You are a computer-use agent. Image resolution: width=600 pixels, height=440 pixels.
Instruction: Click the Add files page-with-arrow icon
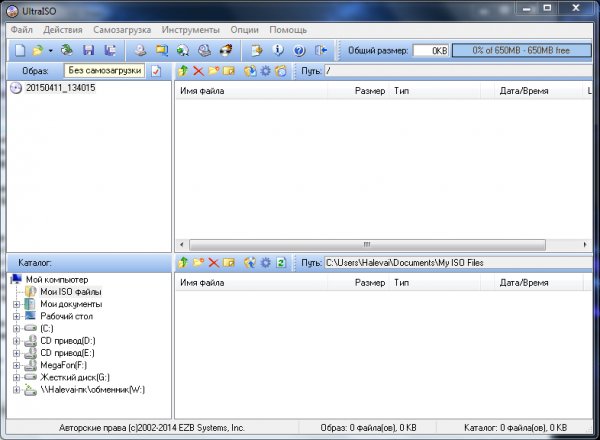(257, 50)
